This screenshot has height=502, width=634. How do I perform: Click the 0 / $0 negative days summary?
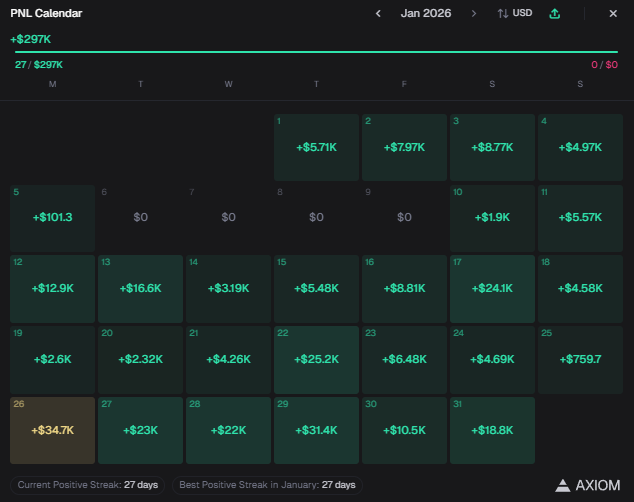604,65
